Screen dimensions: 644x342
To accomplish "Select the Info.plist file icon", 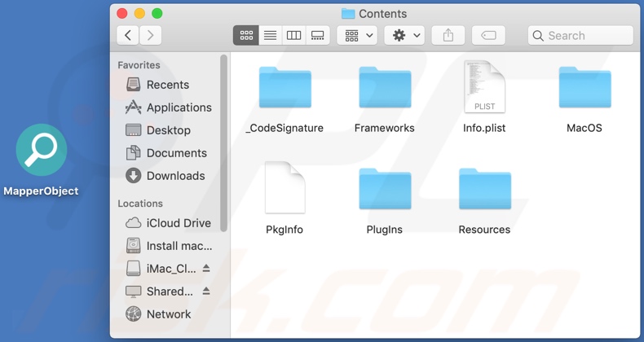I will pyautogui.click(x=485, y=86).
